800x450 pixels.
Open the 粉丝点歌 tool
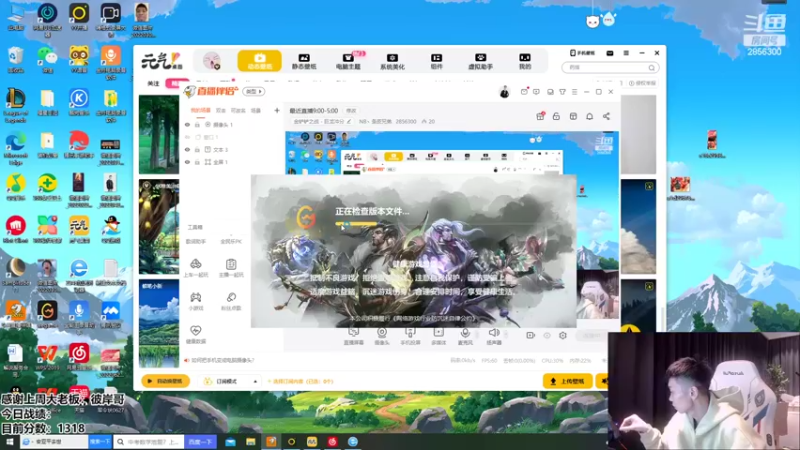(231, 301)
